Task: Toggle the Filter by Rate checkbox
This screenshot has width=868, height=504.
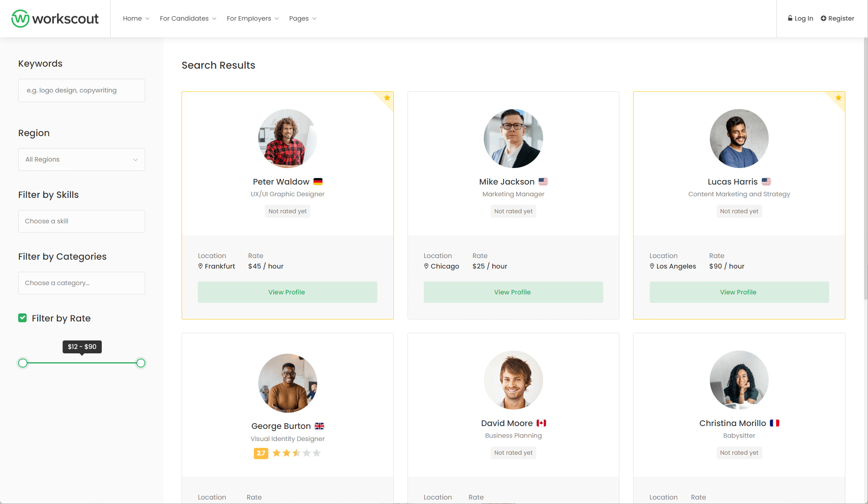Action: coord(23,318)
